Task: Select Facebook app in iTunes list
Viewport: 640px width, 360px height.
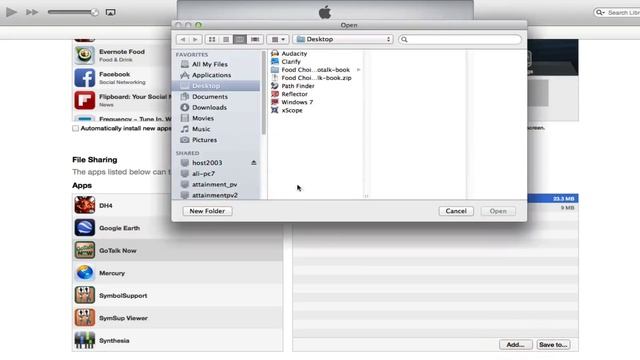Action: (x=122, y=78)
